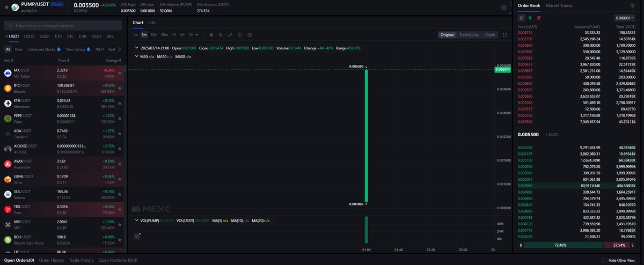Select the 4H chart interval

[182, 35]
